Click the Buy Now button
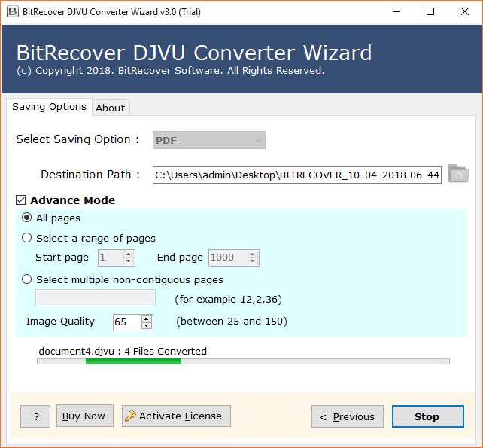The width and height of the screenshot is (483, 448). 85,416
